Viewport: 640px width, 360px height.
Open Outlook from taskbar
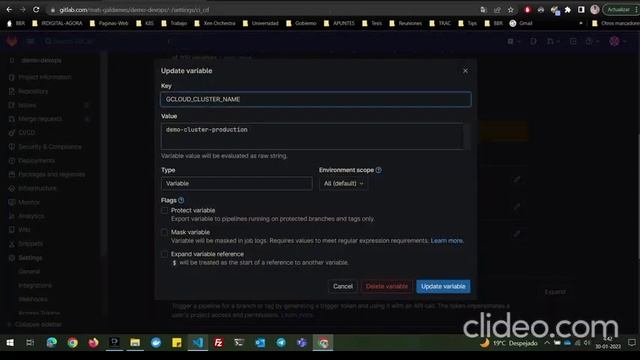point(260,342)
